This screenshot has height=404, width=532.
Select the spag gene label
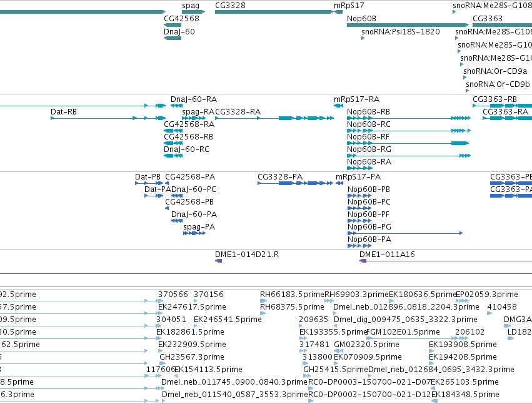[191, 6]
